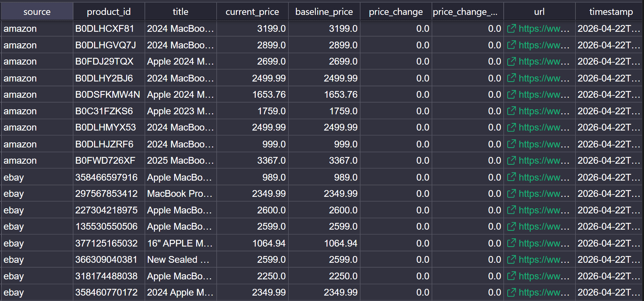Select title cell '2024 Apple M…'
644x301 pixels.
click(181, 292)
